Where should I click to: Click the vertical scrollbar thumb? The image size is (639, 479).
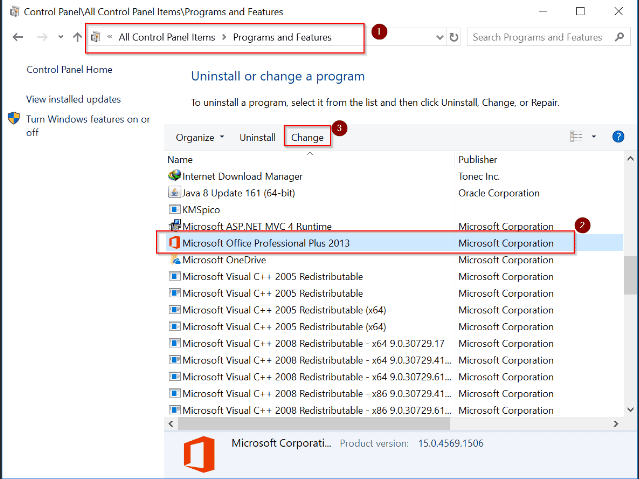(x=630, y=275)
